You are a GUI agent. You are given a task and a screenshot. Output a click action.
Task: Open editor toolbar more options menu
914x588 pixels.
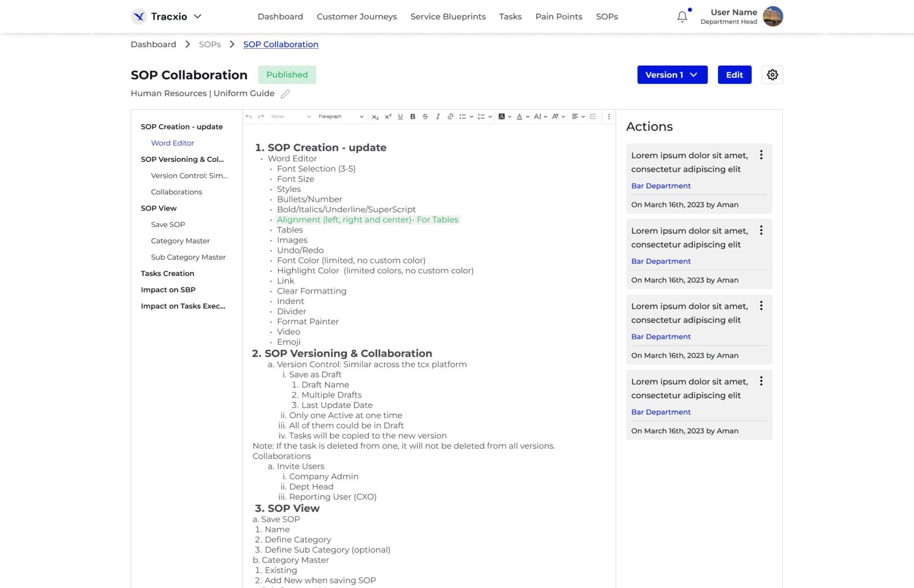609,116
